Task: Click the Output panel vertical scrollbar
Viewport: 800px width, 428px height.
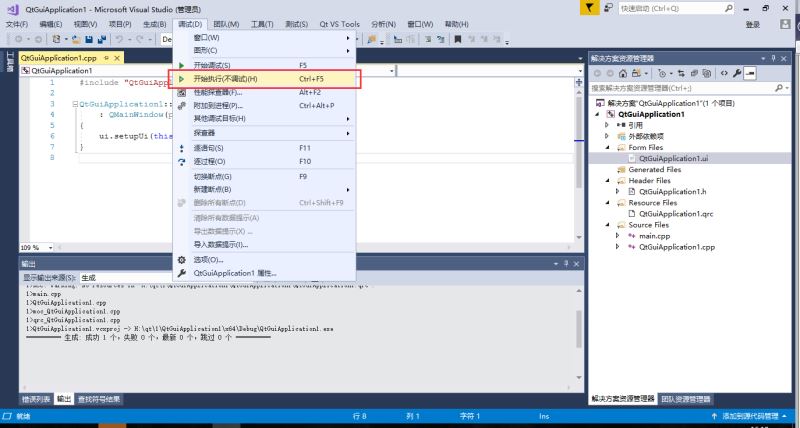Action: click(579, 334)
